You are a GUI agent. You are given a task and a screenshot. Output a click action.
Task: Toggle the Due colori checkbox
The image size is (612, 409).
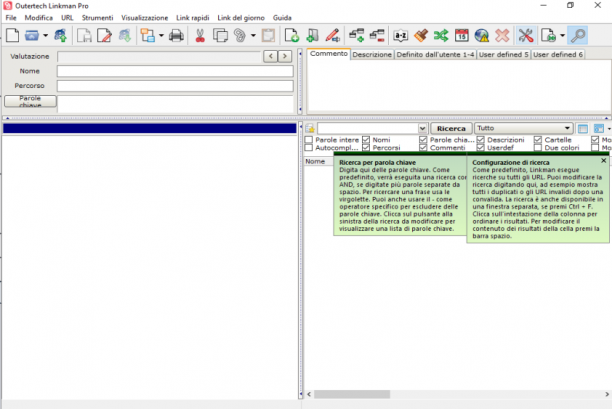click(x=538, y=148)
